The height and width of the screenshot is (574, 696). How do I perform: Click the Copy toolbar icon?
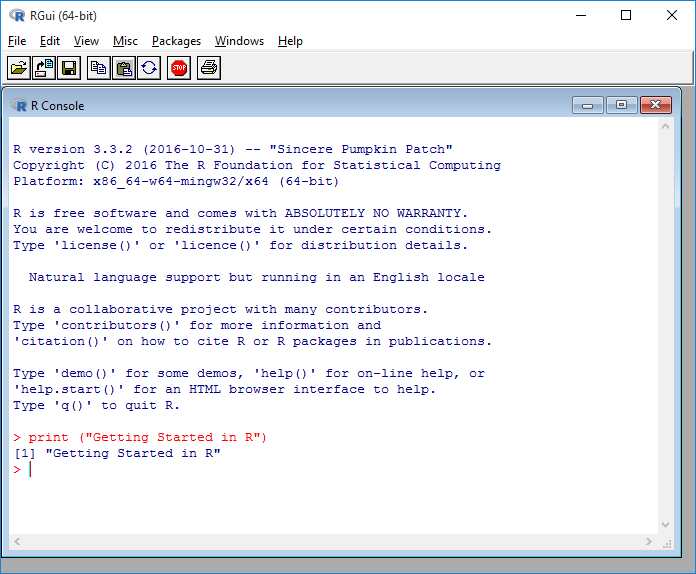(99, 68)
